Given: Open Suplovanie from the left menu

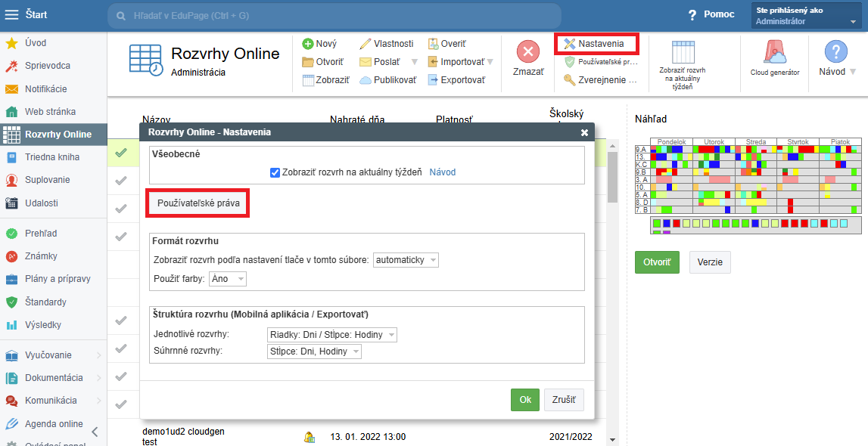Looking at the screenshot, I should pos(47,180).
